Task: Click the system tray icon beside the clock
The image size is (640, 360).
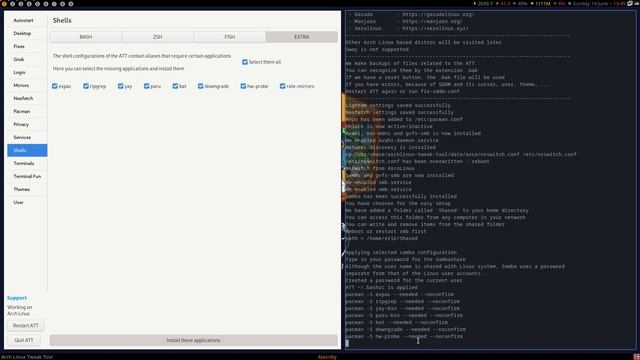Action: click(x=630, y=4)
